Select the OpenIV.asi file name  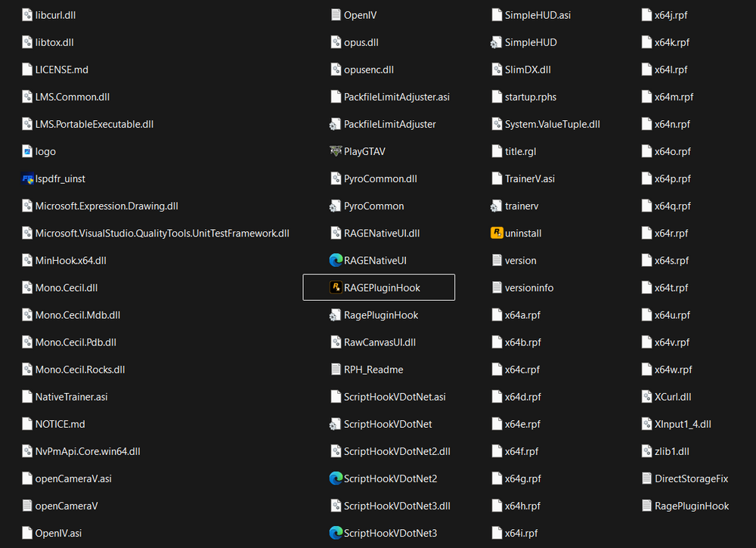click(58, 533)
